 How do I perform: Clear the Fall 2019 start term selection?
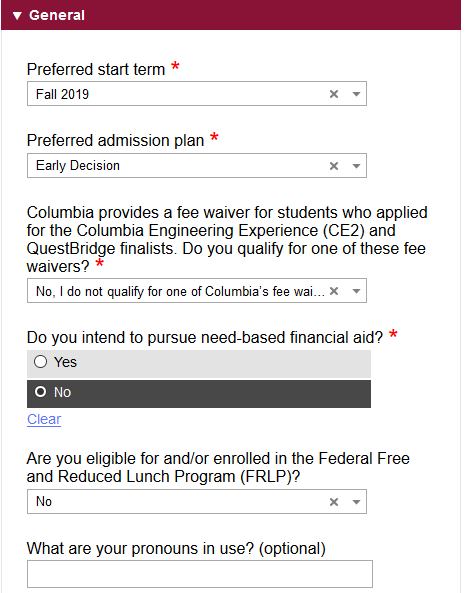click(334, 94)
